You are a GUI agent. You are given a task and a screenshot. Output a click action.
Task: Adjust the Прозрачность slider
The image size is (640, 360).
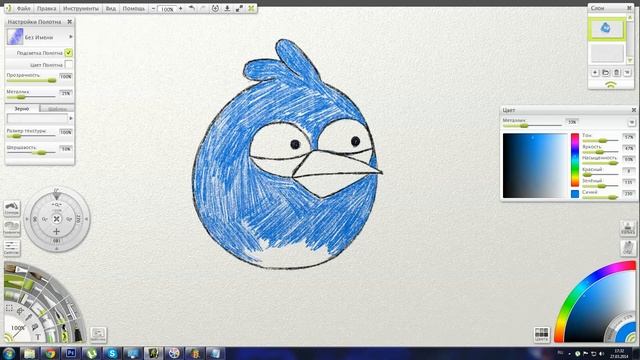tap(31, 81)
